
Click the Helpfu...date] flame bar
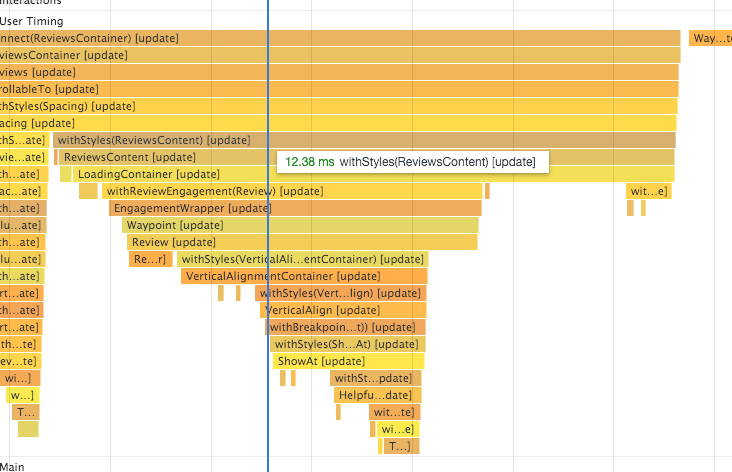pos(378,395)
